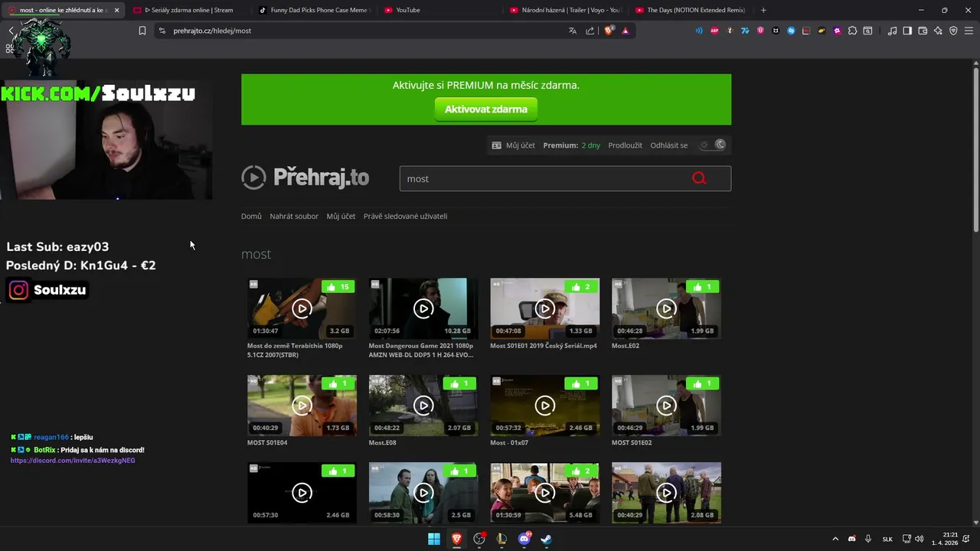This screenshot has height=551, width=980.
Task: Open the Brave VPN shield icon
Action: [x=953, y=31]
